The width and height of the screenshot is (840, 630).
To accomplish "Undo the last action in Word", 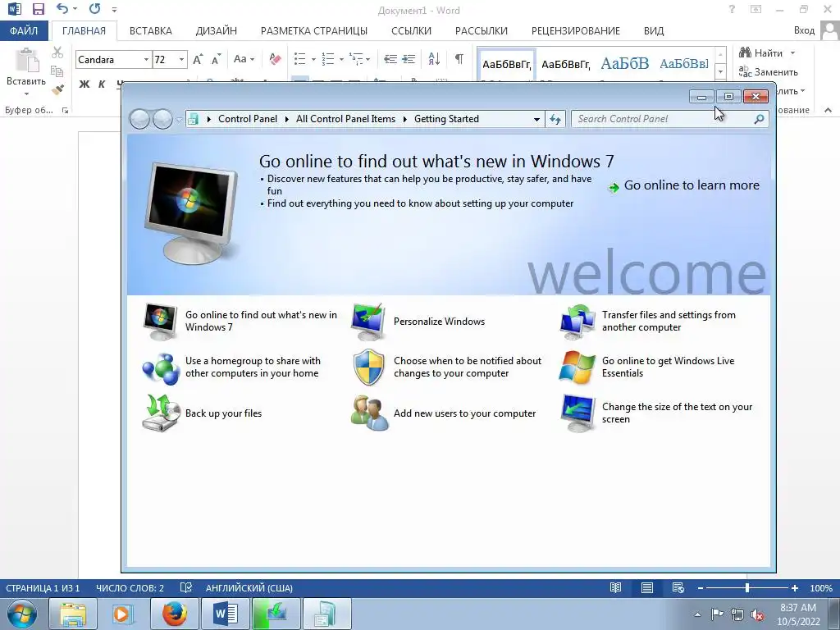I will (x=62, y=9).
